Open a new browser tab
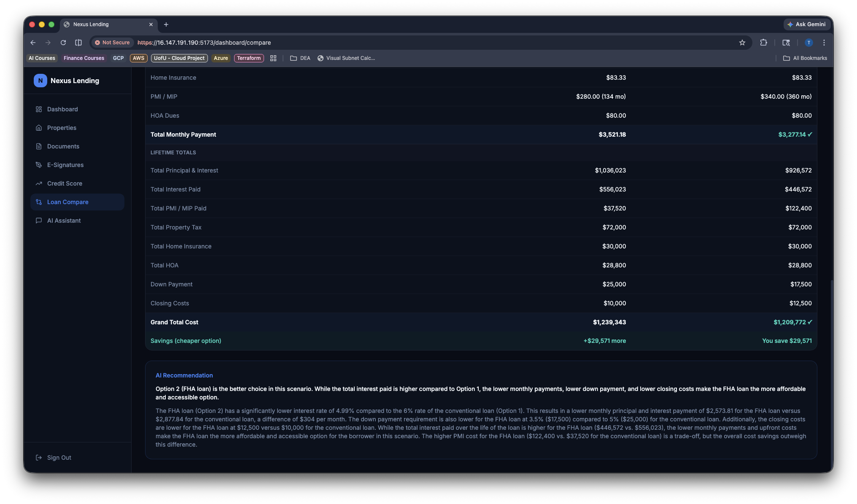The width and height of the screenshot is (857, 504). click(166, 24)
